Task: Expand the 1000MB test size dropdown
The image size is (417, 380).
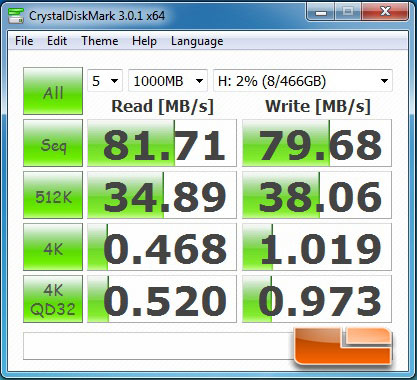Action: 168,81
